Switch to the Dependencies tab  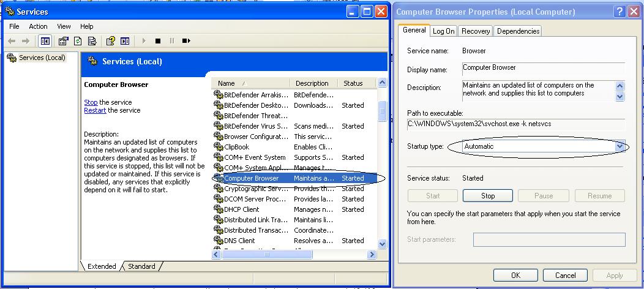(518, 31)
